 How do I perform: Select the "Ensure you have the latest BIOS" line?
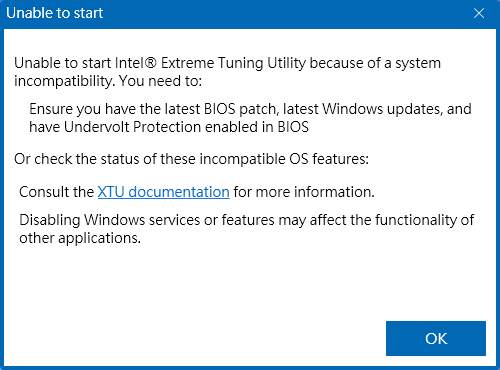pos(250,109)
